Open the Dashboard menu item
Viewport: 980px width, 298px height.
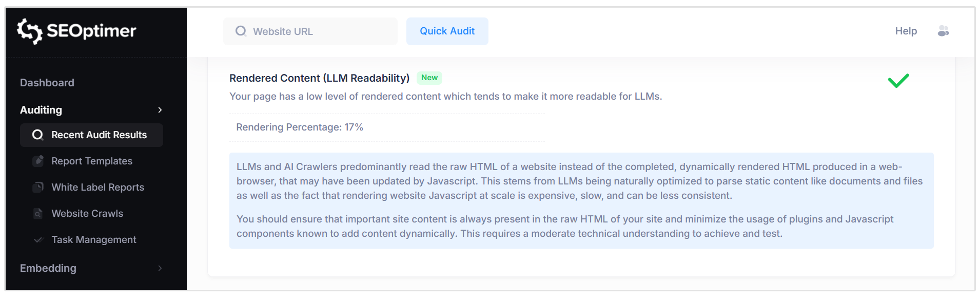(x=47, y=82)
